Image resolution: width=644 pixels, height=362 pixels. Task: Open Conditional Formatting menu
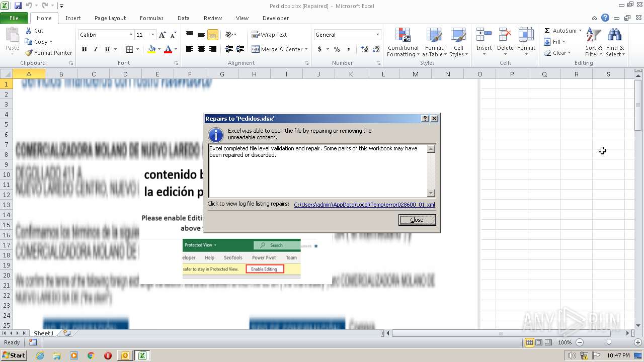(x=403, y=43)
